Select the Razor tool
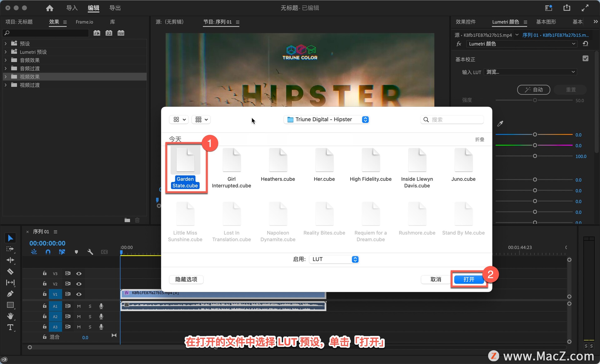Viewport: 600px width, 364px height. tap(10, 271)
